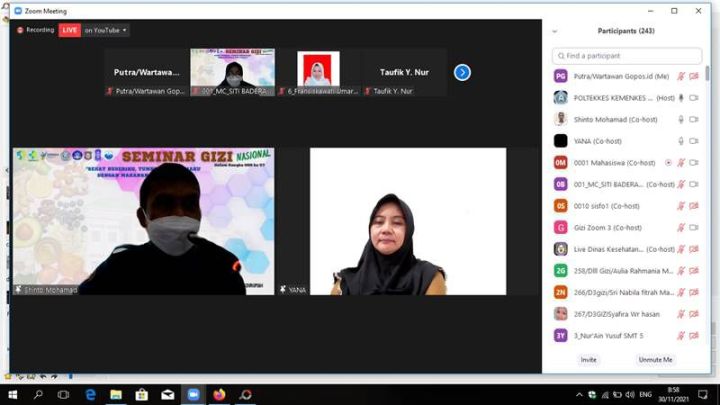Toggle video icon for 3_Nur'Ain Yusuf
Viewport: 720px width, 405px height.
[x=694, y=335]
